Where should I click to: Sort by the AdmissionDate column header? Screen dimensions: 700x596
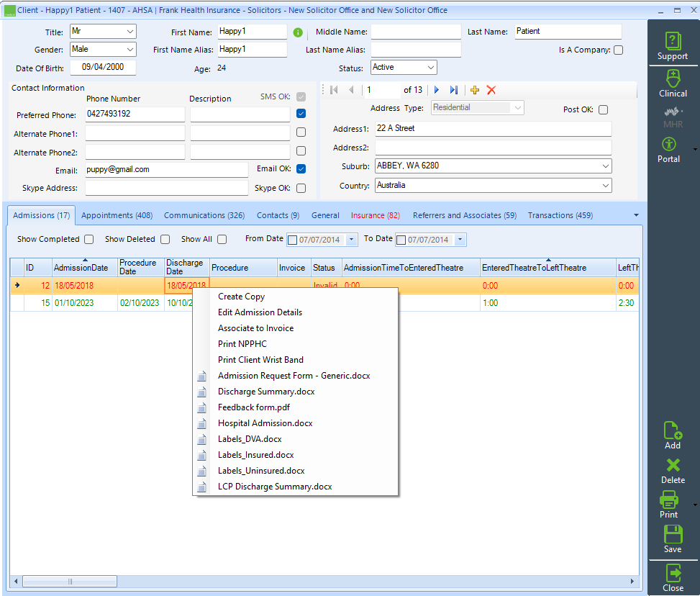click(85, 268)
